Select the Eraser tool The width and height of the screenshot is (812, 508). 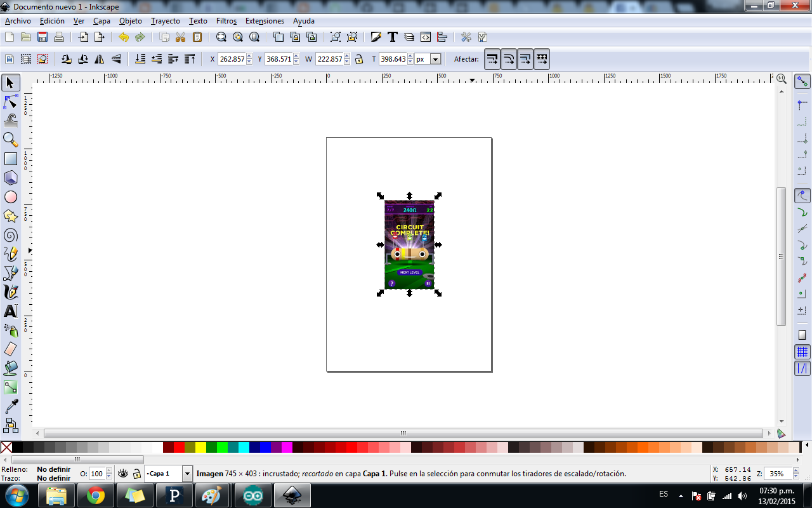[11, 349]
